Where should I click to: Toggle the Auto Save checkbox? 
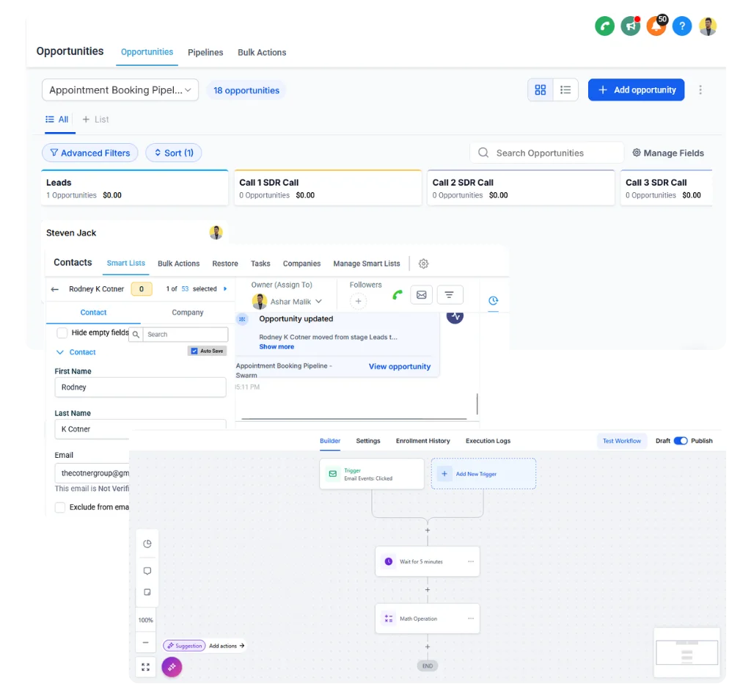(194, 351)
